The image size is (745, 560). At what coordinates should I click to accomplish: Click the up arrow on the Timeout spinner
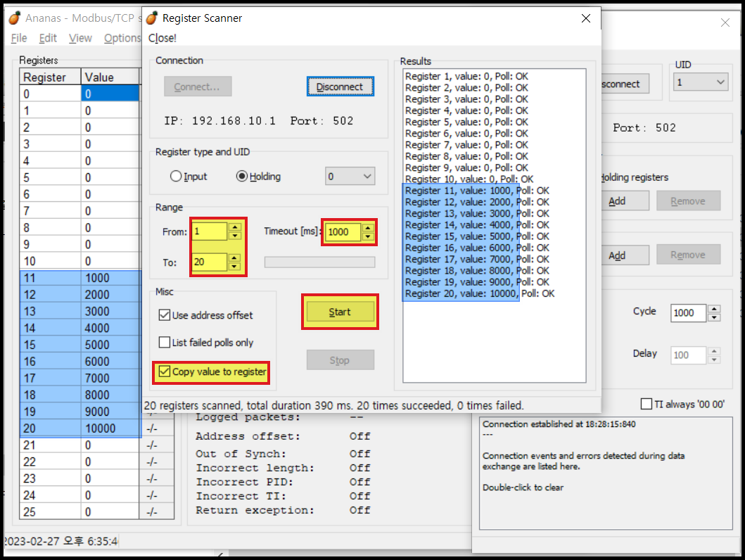click(x=367, y=227)
